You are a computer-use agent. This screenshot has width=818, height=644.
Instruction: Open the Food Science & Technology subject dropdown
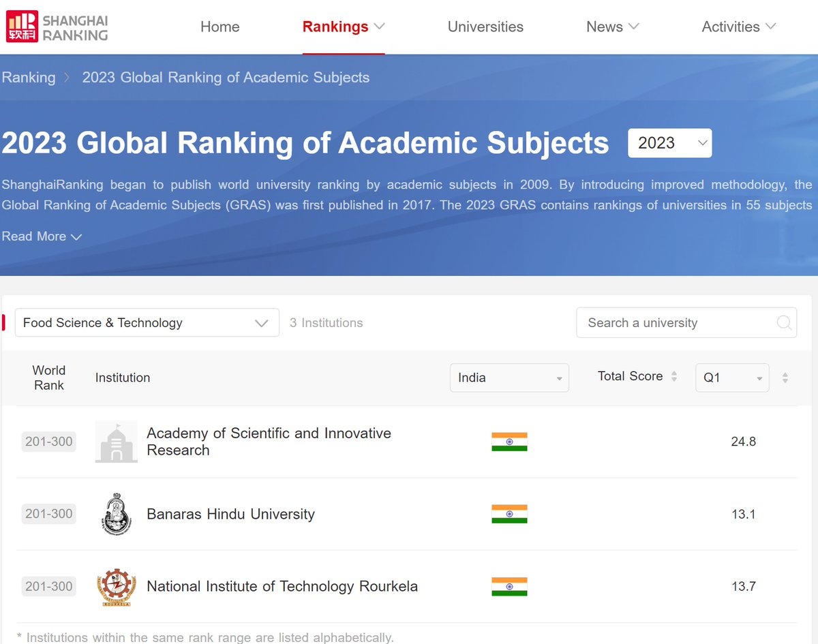[147, 322]
